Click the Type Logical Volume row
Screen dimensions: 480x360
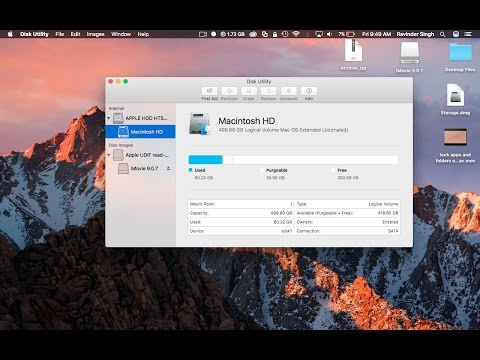tap(347, 204)
